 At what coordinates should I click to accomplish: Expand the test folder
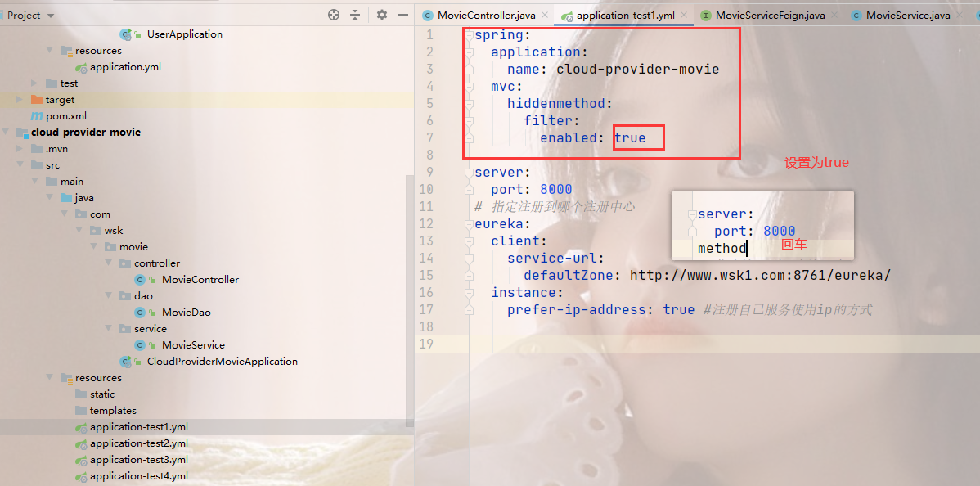click(34, 83)
